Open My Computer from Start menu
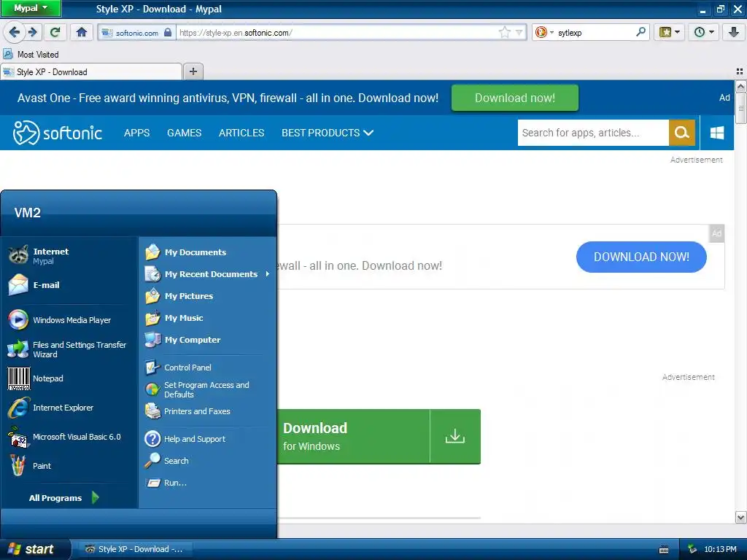The image size is (747, 560). [208, 340]
